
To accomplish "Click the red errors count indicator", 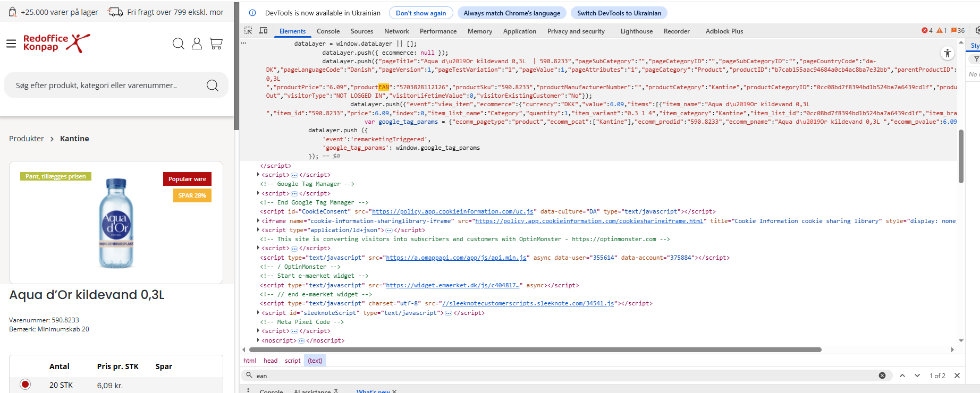I will click(x=927, y=31).
